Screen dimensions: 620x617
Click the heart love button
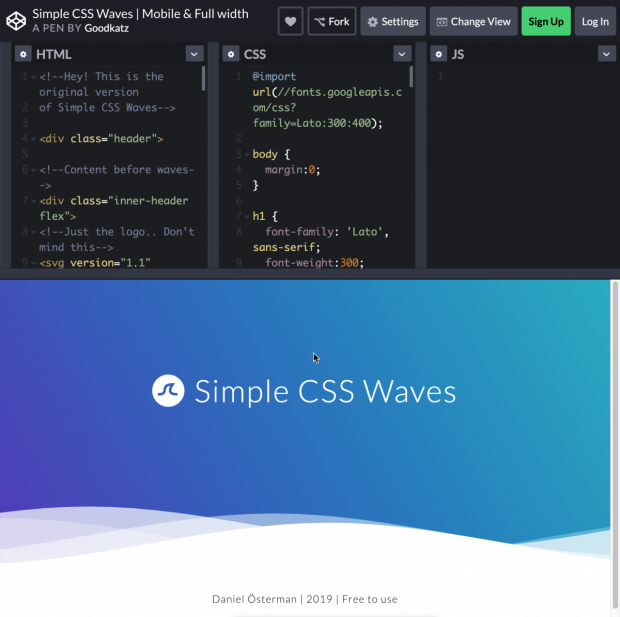point(290,21)
